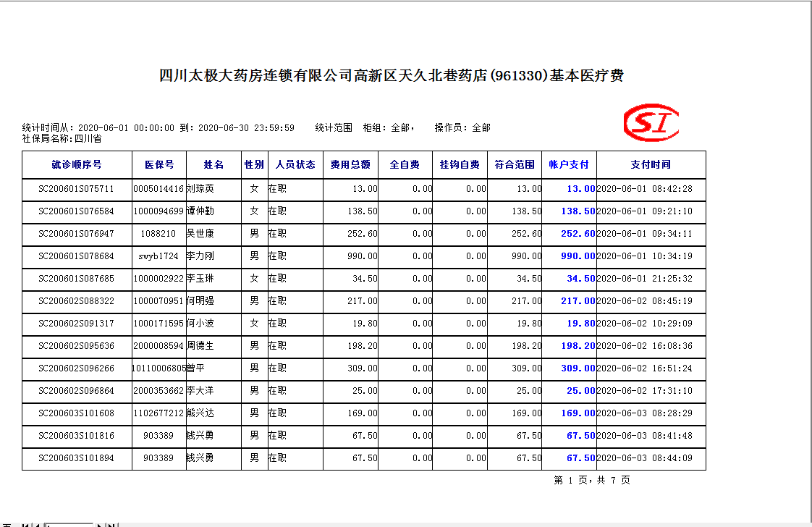Click the end time 2020-06-30 23:59:59
Image resolution: width=812 pixels, height=527 pixels.
247,127
